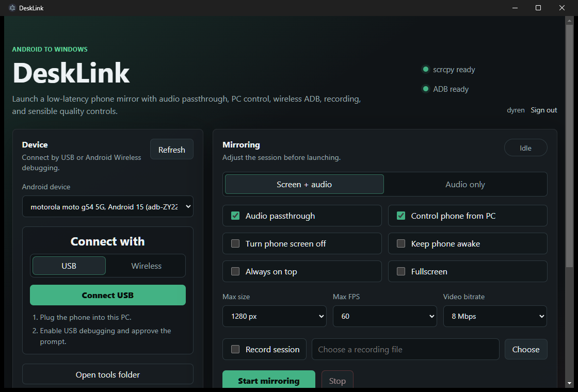The width and height of the screenshot is (578, 392).
Task: Click the 'Mirroring' section heading
Action: [241, 145]
